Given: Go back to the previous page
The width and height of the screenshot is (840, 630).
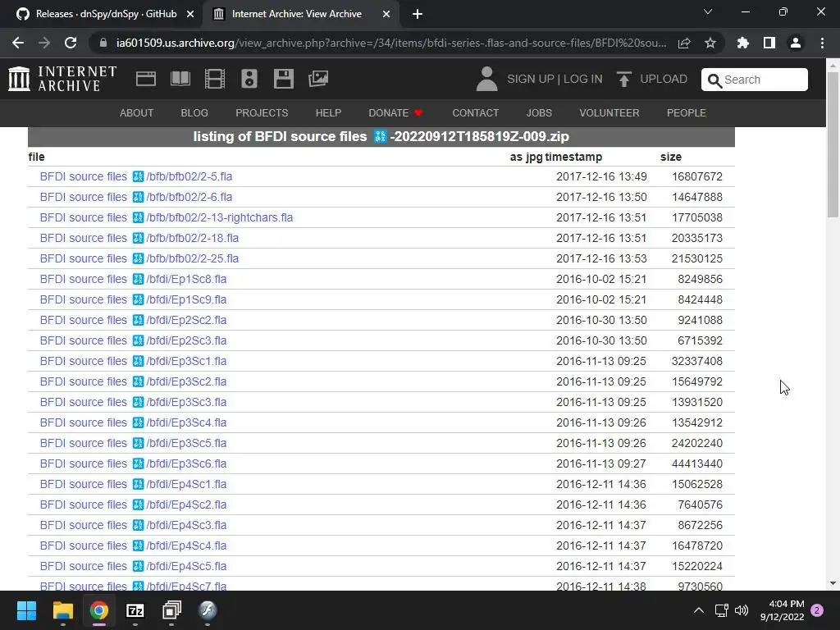Looking at the screenshot, I should point(18,43).
